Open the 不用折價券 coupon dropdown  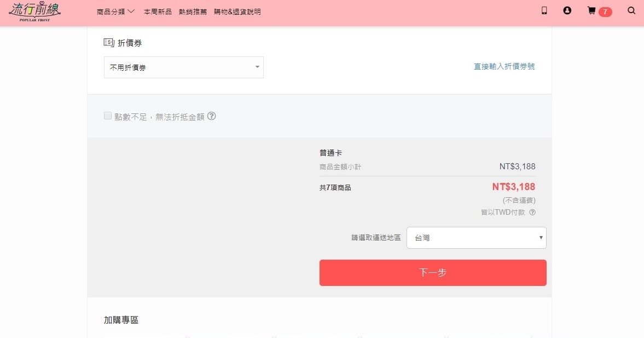click(183, 67)
